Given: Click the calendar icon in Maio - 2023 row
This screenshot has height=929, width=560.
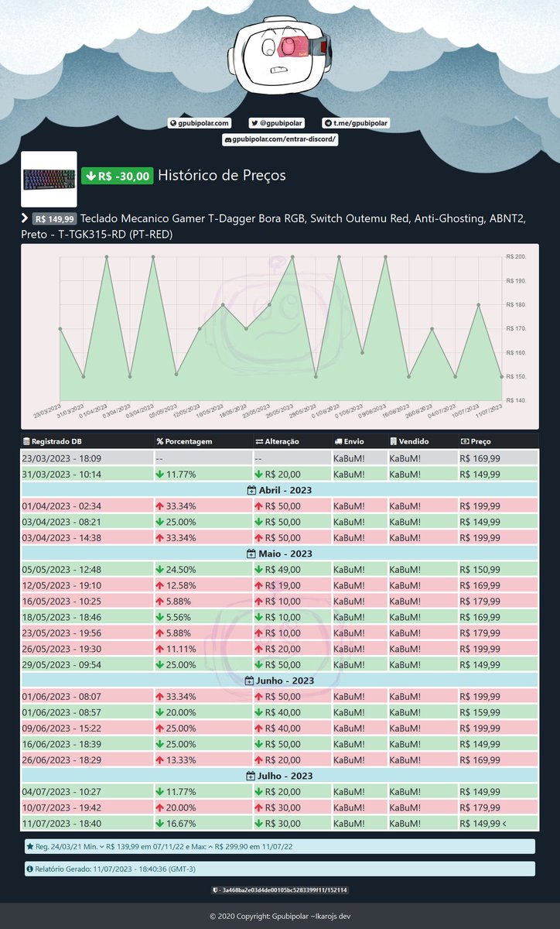Looking at the screenshot, I should coord(251,554).
